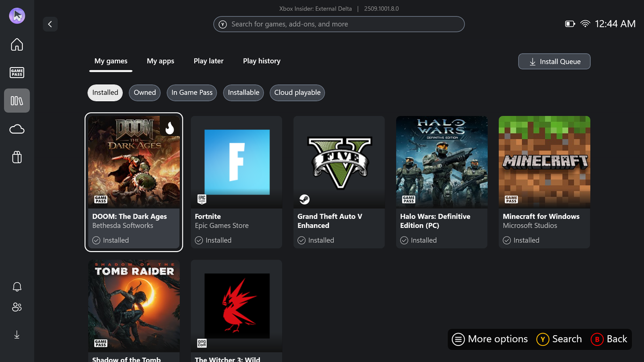
Task: Select the Game Pass sidebar icon
Action: pyautogui.click(x=17, y=72)
